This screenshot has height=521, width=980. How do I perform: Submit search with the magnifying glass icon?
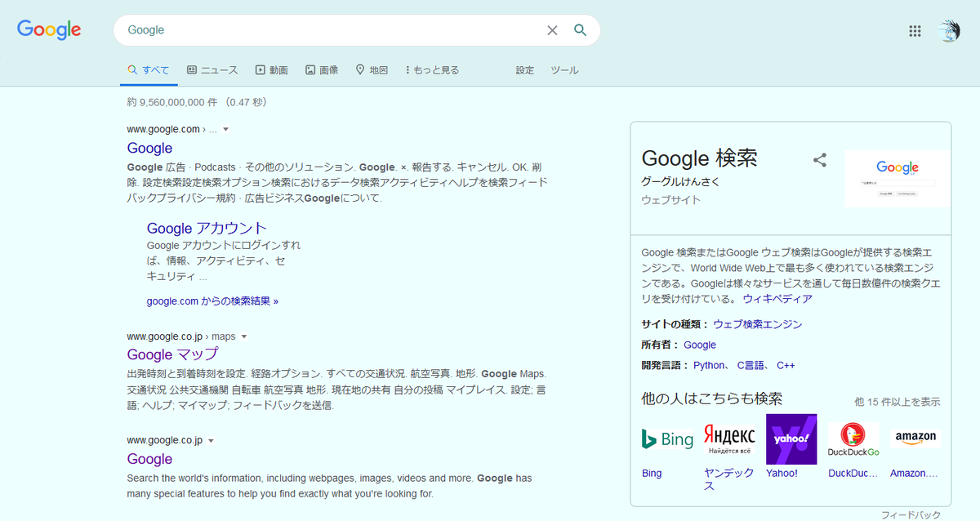click(581, 30)
